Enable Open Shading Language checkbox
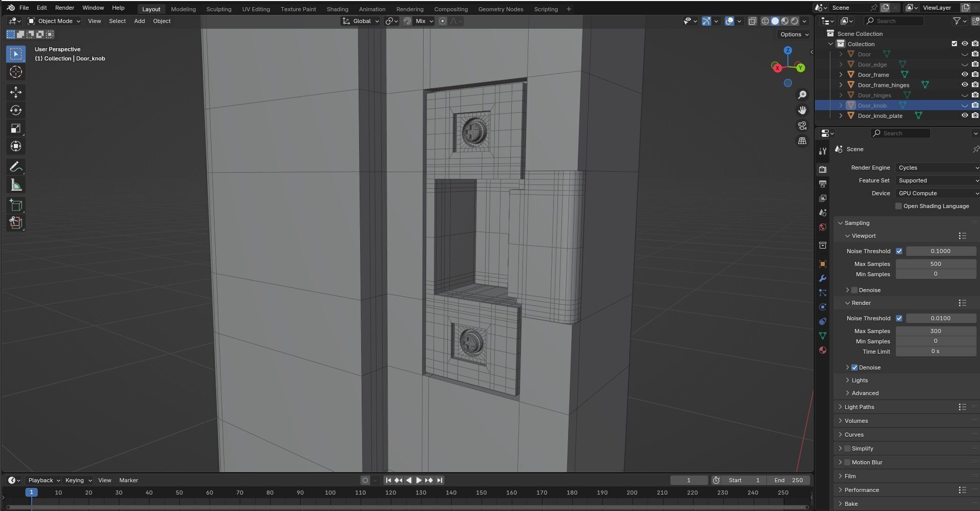 click(x=899, y=206)
